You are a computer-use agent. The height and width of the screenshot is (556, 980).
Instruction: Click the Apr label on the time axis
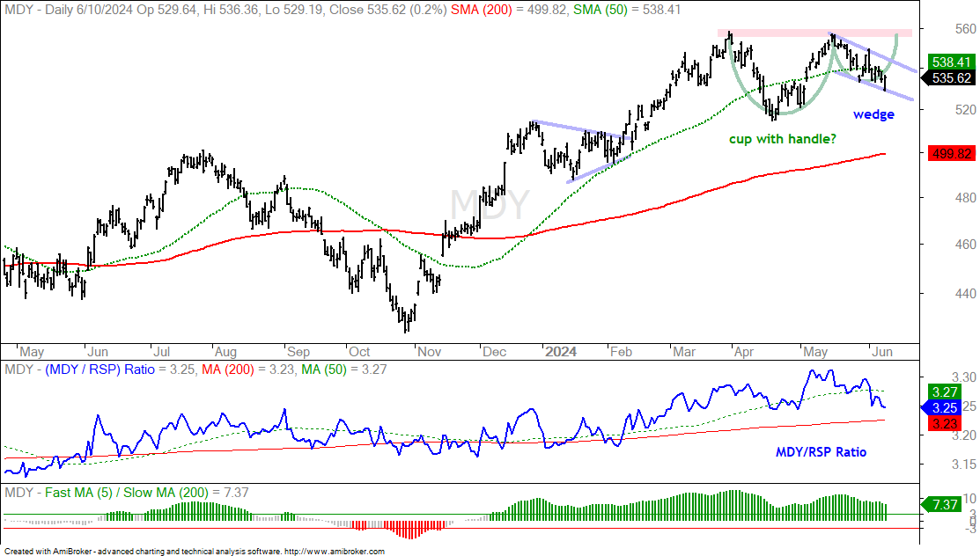(x=744, y=352)
